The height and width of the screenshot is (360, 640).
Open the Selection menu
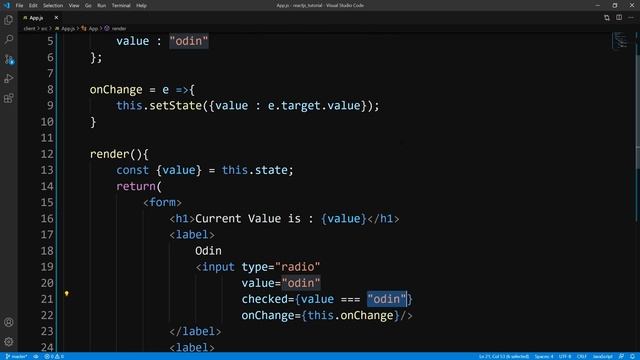(53, 5)
